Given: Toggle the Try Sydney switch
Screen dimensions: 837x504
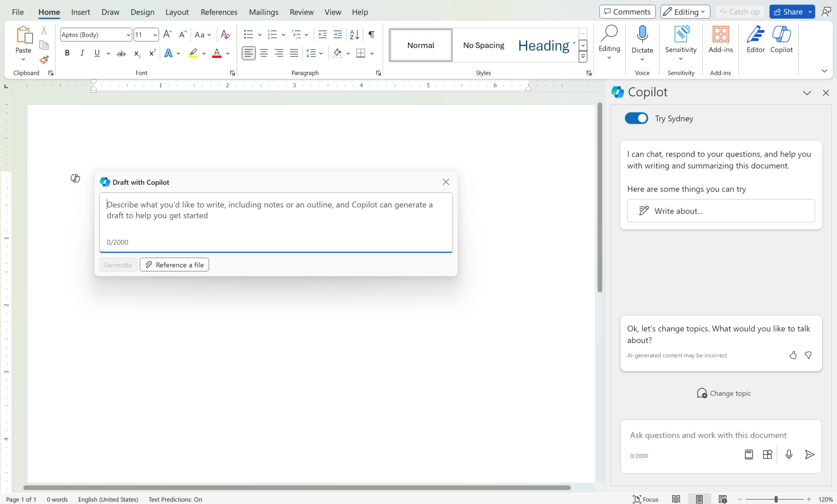Looking at the screenshot, I should pyautogui.click(x=636, y=118).
